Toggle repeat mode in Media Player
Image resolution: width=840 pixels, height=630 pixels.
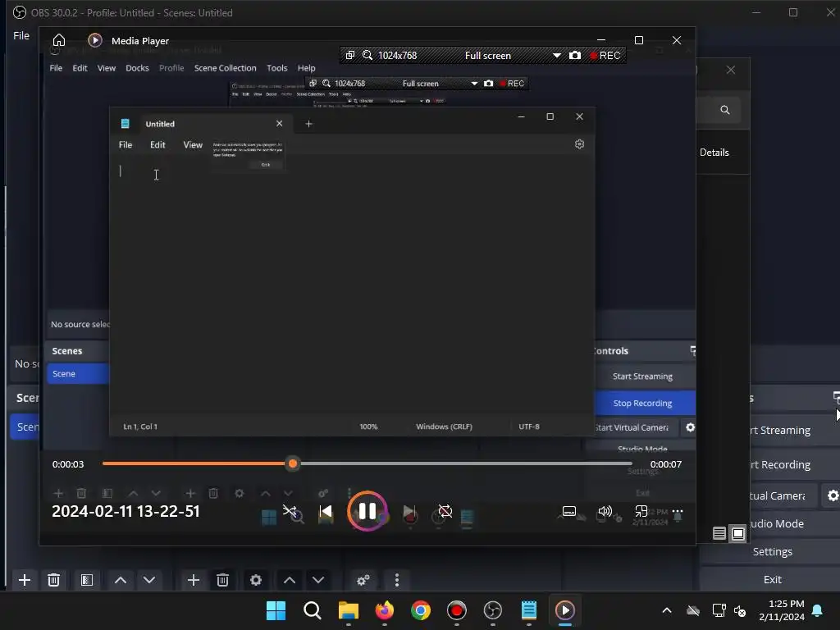pyautogui.click(x=445, y=512)
